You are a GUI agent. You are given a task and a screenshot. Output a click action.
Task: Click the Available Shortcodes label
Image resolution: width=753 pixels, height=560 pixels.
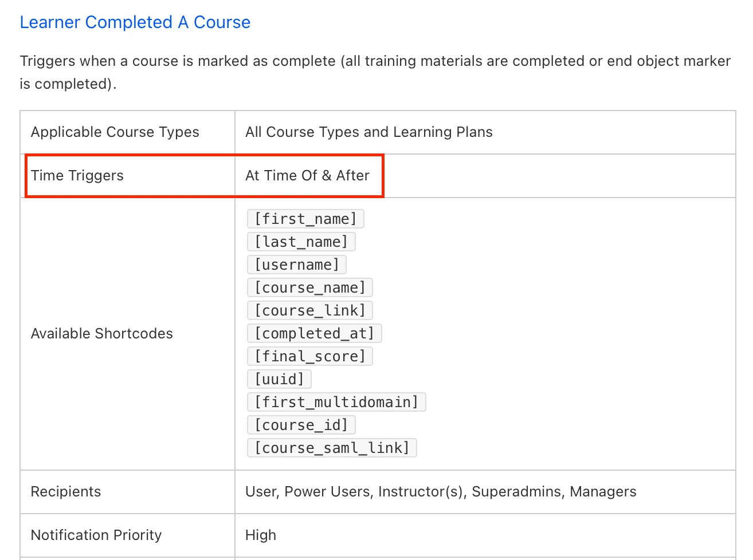[x=101, y=334]
